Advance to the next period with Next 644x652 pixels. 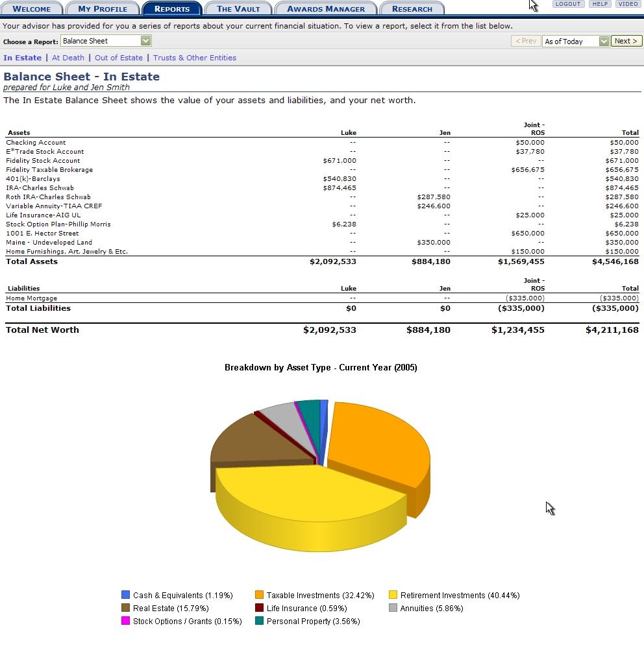coord(626,41)
